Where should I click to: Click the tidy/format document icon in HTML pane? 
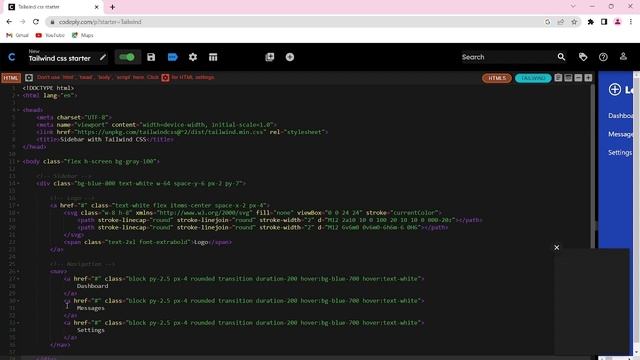pos(558,78)
